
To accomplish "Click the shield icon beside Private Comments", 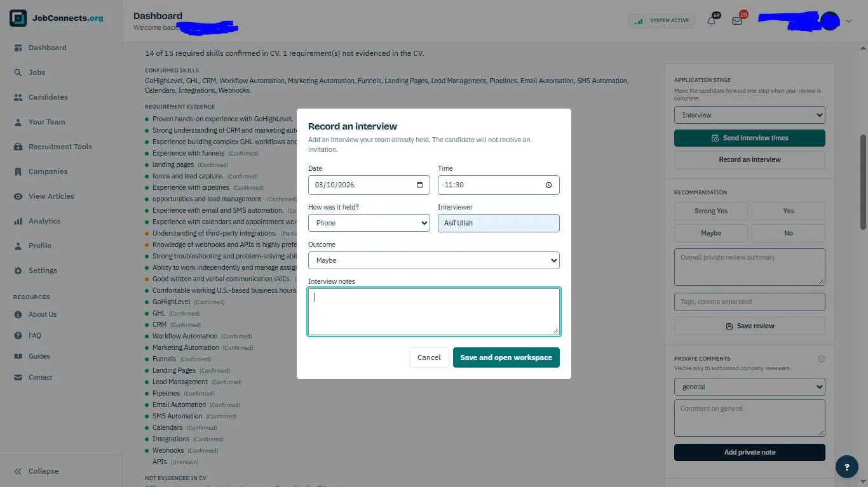I will pyautogui.click(x=821, y=359).
